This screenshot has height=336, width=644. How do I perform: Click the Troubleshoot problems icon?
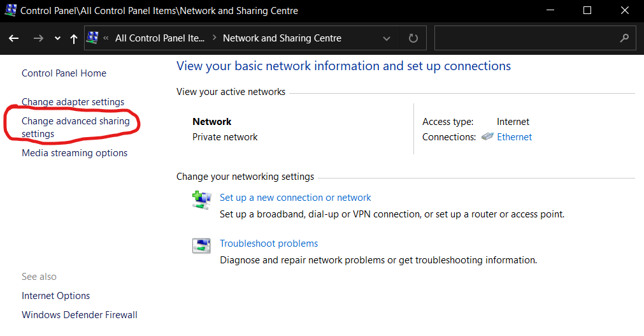coord(202,245)
